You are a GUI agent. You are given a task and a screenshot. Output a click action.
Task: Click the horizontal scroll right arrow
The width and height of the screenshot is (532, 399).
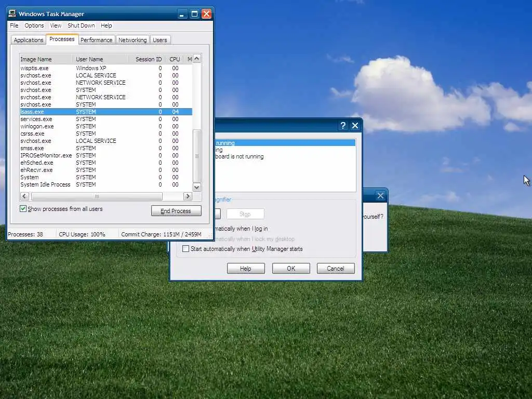tap(188, 196)
